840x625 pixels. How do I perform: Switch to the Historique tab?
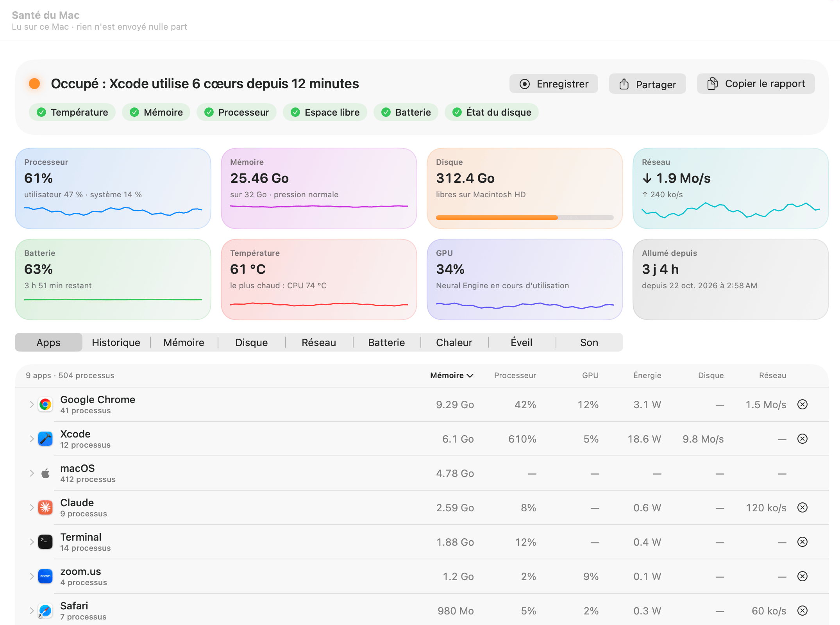(x=116, y=343)
